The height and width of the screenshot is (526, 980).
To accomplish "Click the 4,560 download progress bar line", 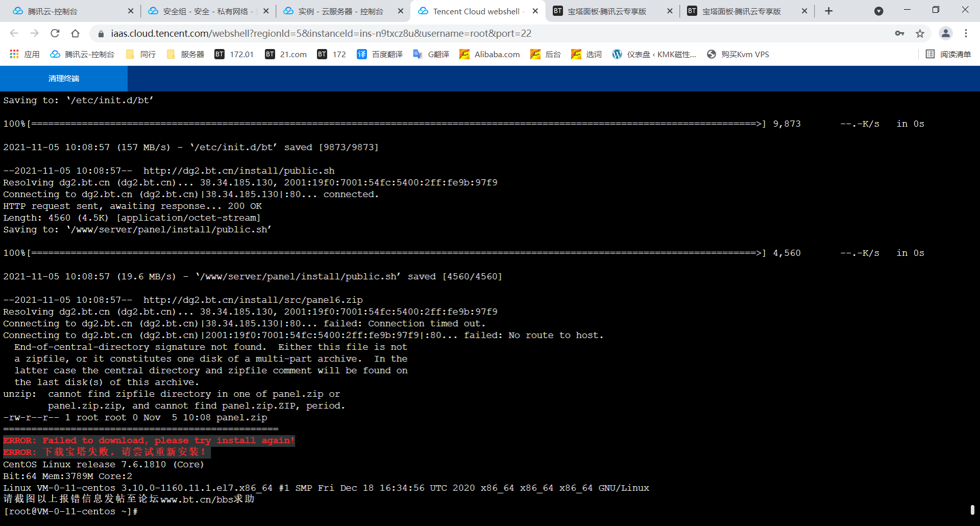I will (463, 253).
